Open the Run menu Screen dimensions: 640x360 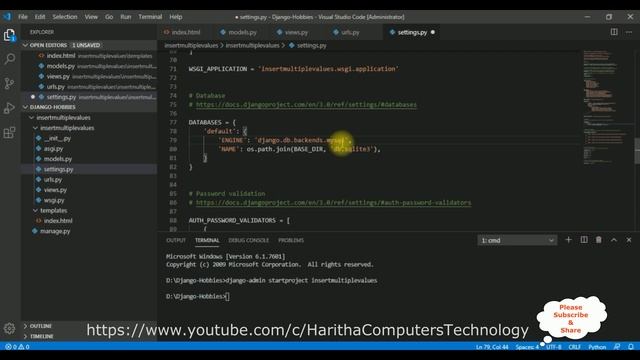pos(126,17)
